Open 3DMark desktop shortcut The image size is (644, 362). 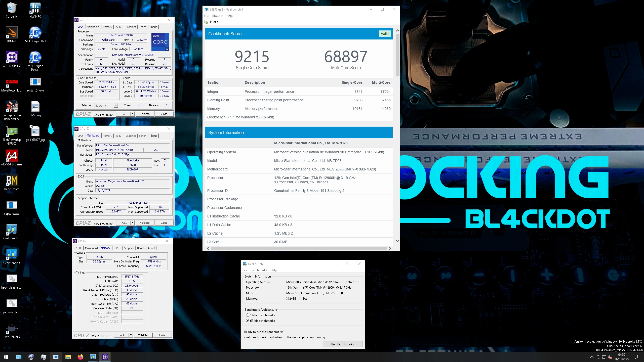tap(12, 35)
